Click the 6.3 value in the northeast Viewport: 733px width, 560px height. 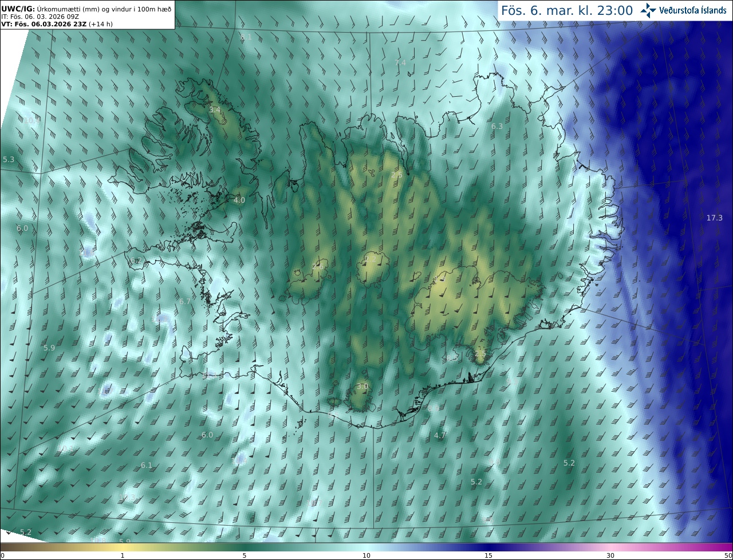pyautogui.click(x=497, y=126)
